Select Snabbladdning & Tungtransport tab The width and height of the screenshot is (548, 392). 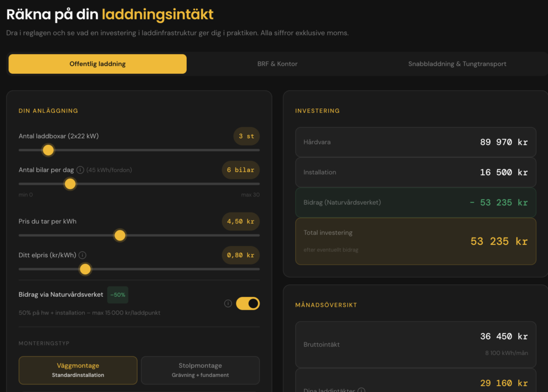457,64
